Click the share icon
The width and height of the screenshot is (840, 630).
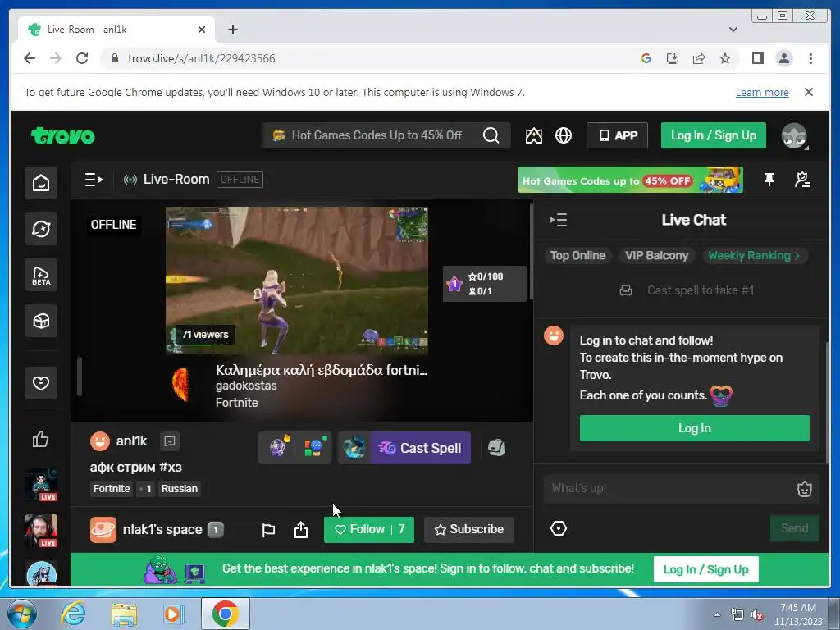pyautogui.click(x=301, y=530)
